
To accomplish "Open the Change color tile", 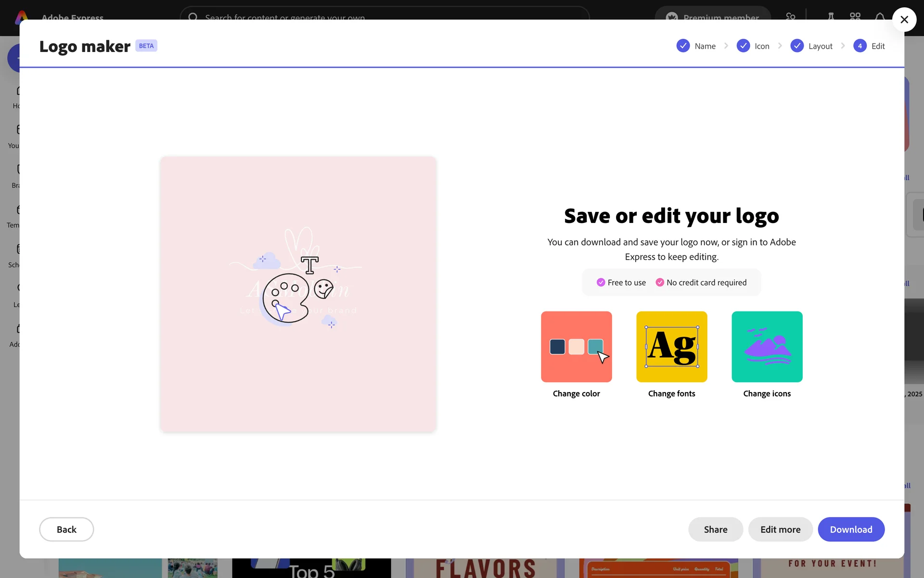I will (576, 347).
